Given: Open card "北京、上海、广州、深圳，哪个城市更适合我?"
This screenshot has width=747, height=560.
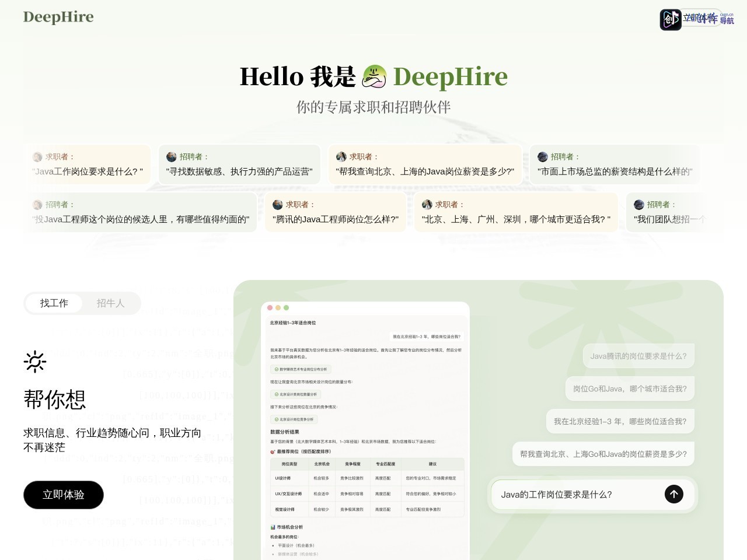Looking at the screenshot, I should click(516, 212).
